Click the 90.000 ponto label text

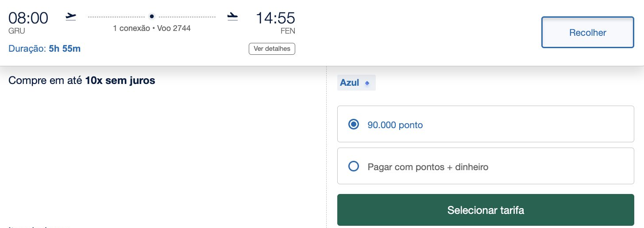click(395, 125)
